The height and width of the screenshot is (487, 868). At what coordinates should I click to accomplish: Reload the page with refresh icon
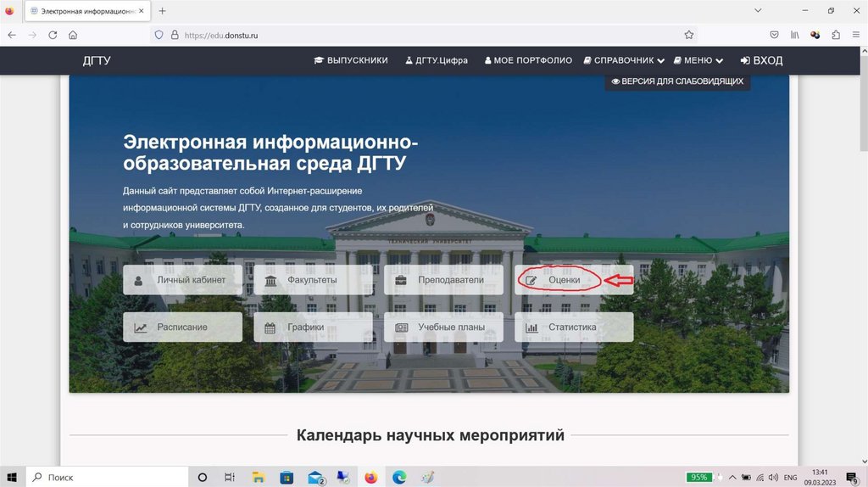(53, 35)
